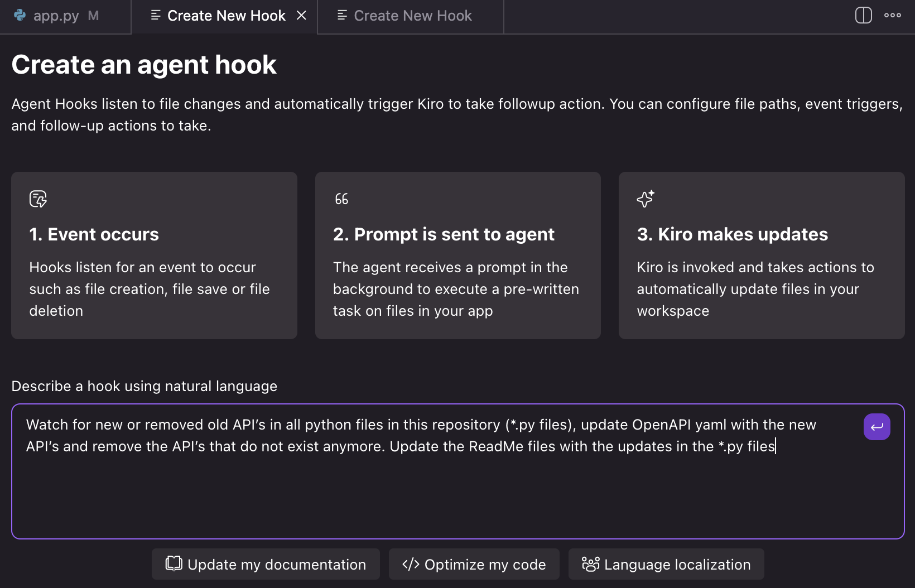
Task: Click the code icon on Optimize my code
Action: (411, 564)
